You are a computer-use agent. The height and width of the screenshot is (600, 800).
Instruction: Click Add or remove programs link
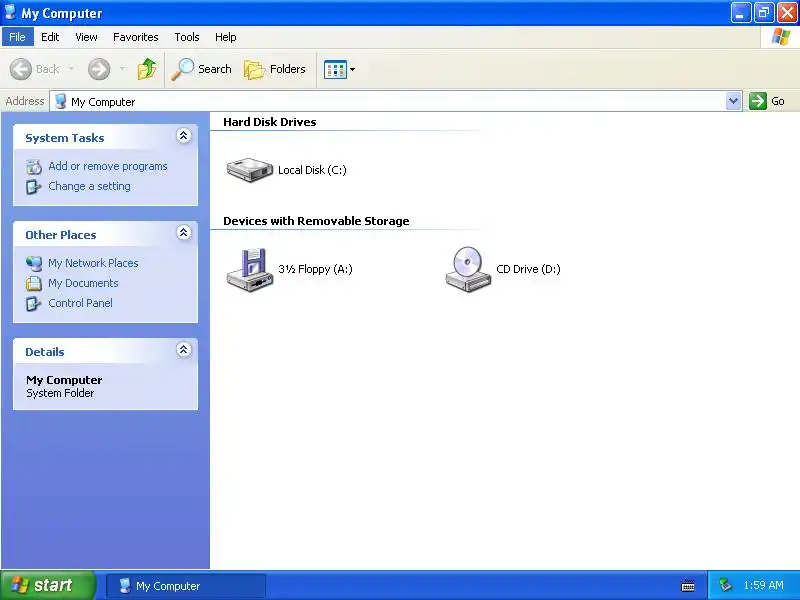[108, 166]
